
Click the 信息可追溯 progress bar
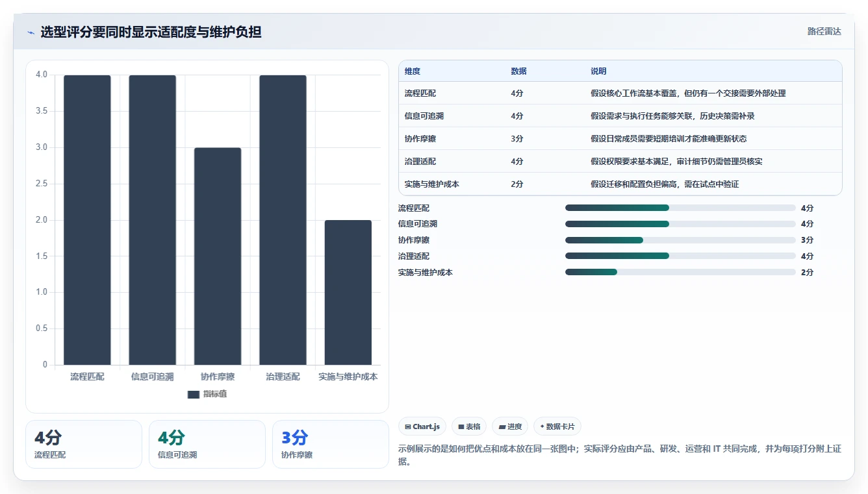click(680, 224)
